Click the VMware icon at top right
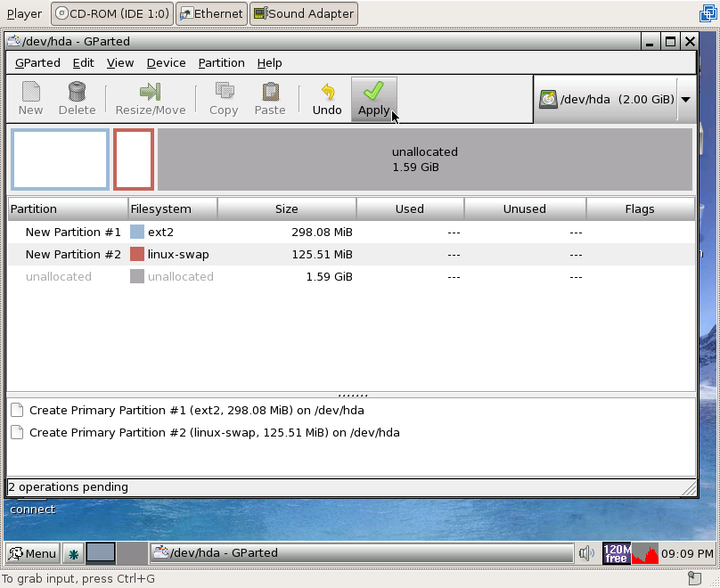Viewport: 720px width, 588px height. [708, 13]
